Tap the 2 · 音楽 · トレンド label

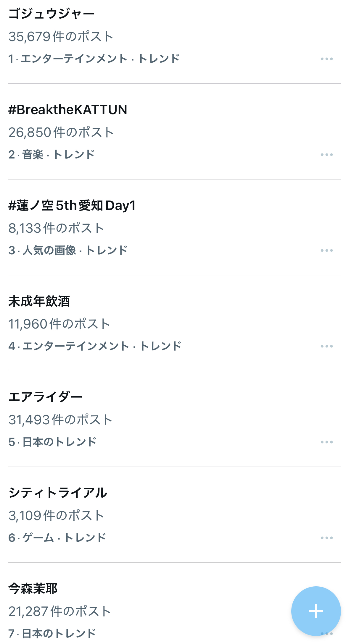[52, 155]
